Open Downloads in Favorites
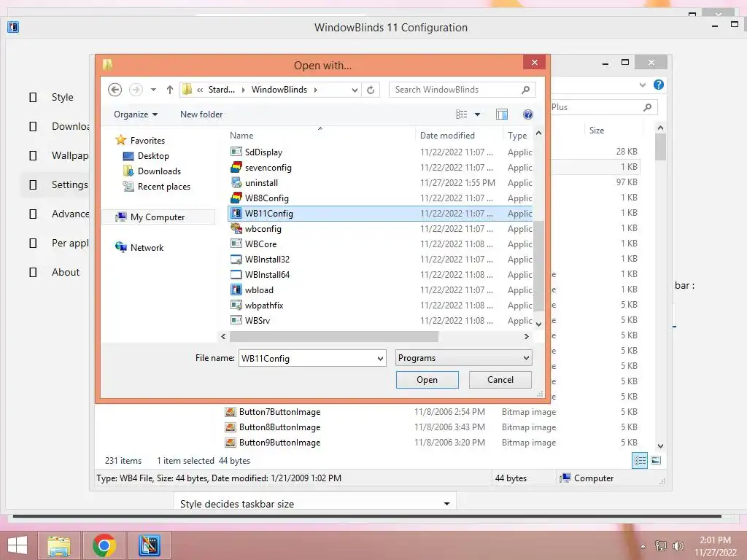The image size is (747, 560). point(152,171)
